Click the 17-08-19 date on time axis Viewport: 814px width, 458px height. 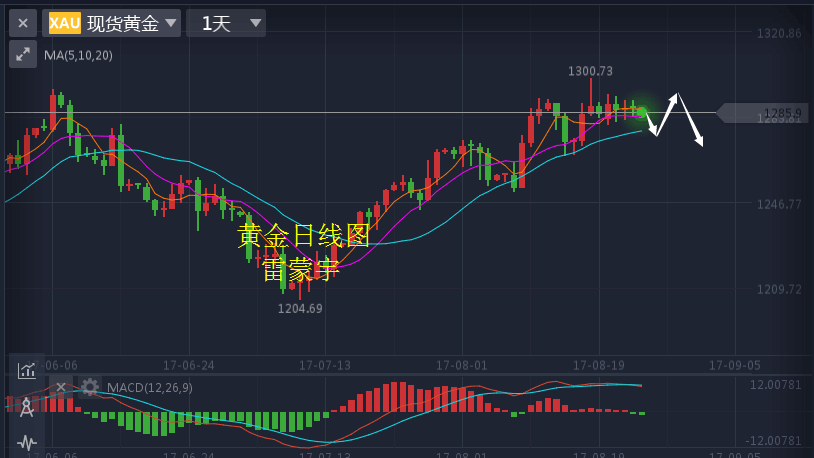click(x=598, y=366)
